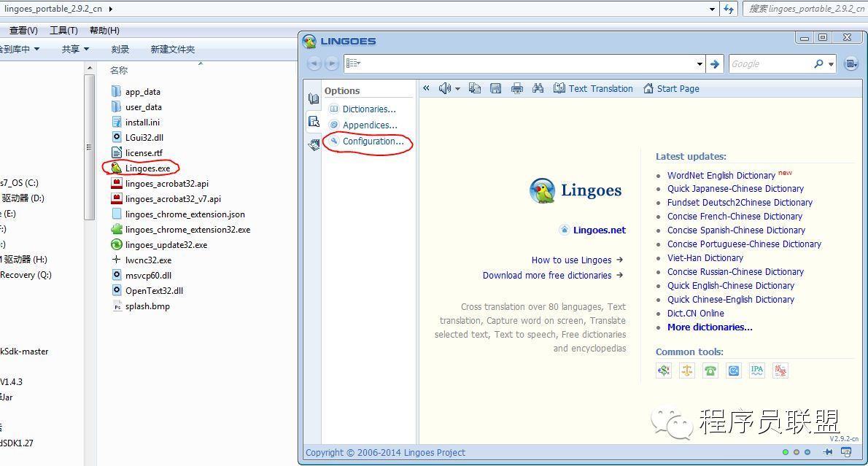Expand the Explorer address bar history dropdown

[712, 9]
